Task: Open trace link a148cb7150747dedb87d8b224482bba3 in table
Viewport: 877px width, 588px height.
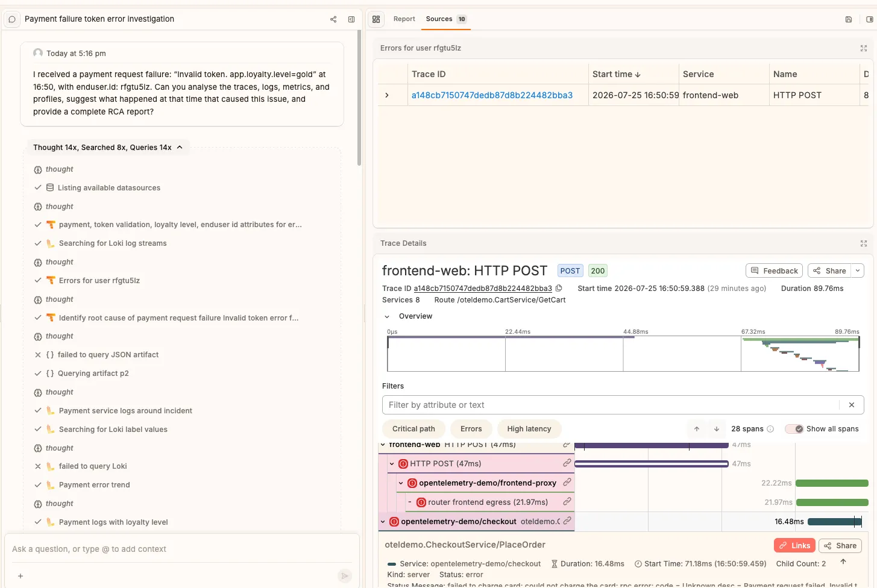Action: [x=492, y=95]
